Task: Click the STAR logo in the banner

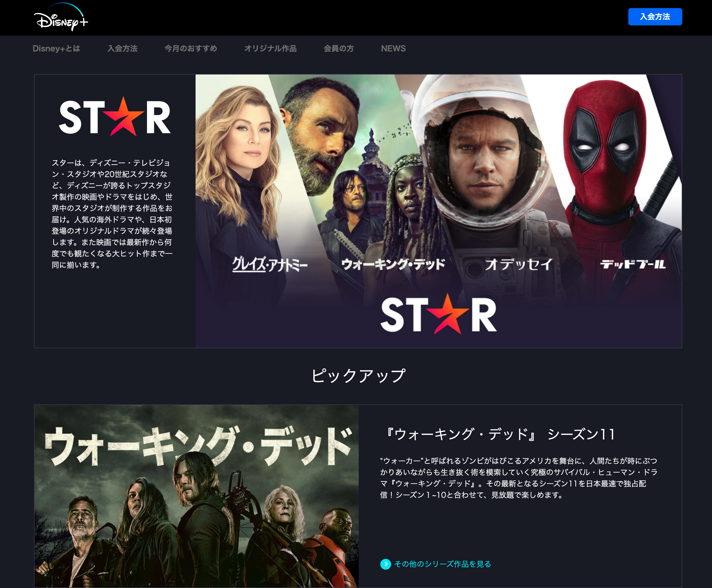Action: point(439,314)
